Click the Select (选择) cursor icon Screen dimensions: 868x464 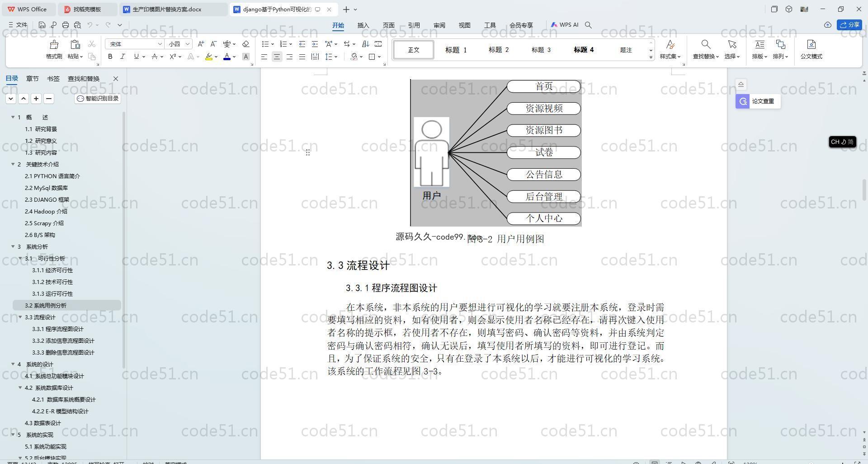coord(732,44)
